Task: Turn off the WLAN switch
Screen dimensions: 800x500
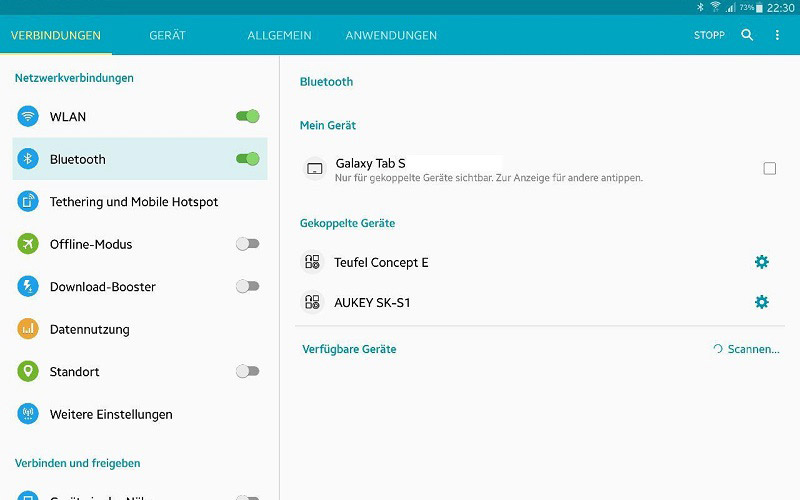Action: pos(247,116)
